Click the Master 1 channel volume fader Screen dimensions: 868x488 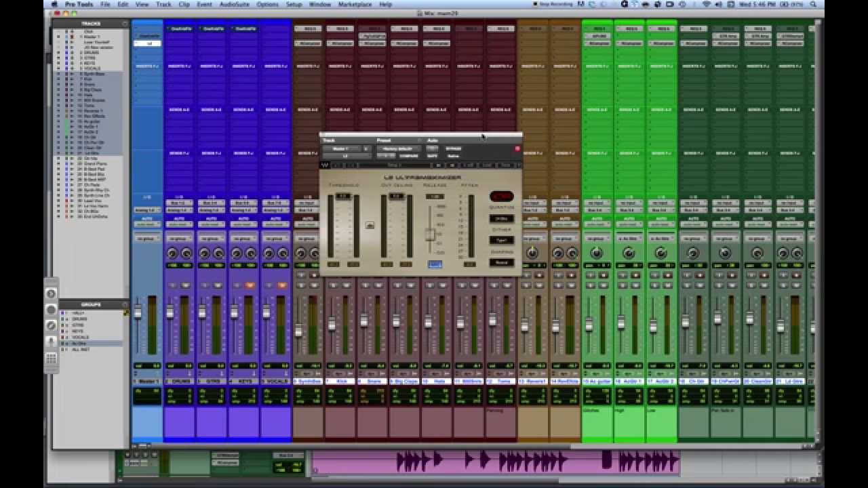click(138, 312)
